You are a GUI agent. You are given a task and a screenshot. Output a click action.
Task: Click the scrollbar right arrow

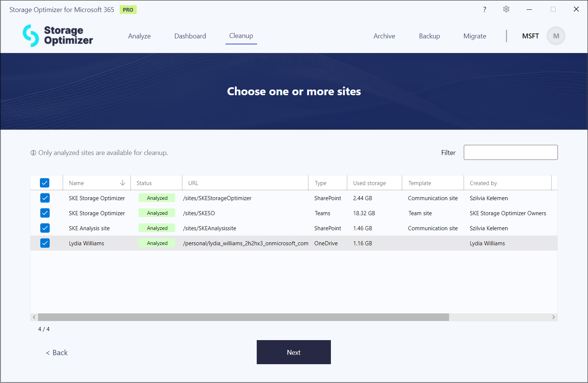(553, 317)
